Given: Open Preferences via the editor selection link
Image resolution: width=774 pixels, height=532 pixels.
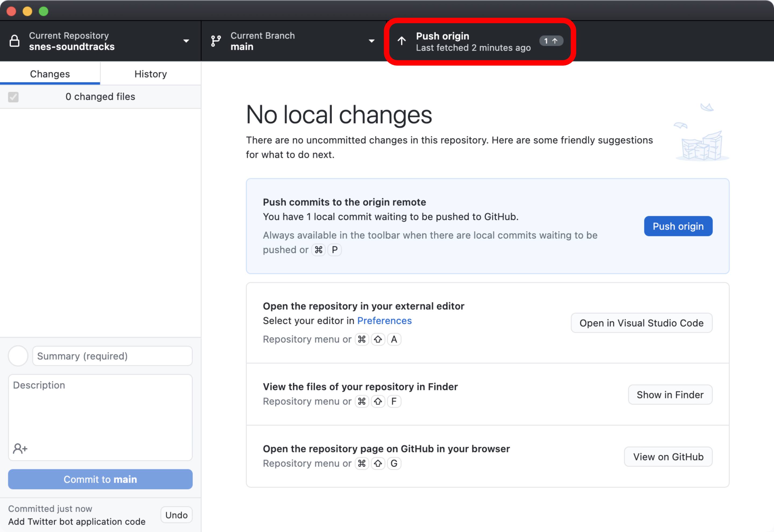Looking at the screenshot, I should 384,320.
